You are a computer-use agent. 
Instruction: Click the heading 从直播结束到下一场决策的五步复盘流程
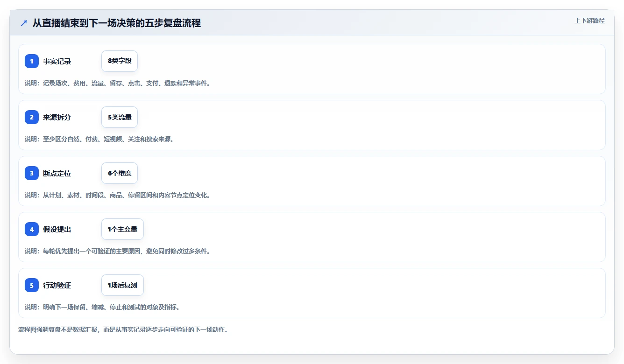click(117, 23)
